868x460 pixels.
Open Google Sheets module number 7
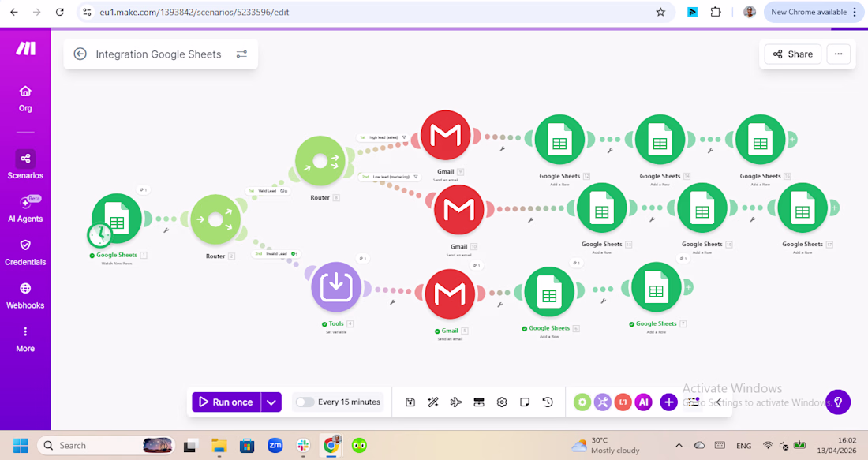656,287
